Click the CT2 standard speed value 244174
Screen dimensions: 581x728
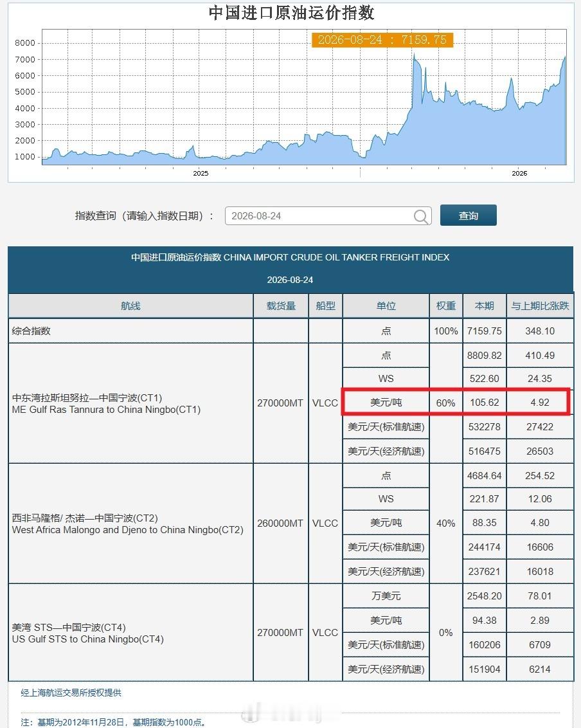485,547
